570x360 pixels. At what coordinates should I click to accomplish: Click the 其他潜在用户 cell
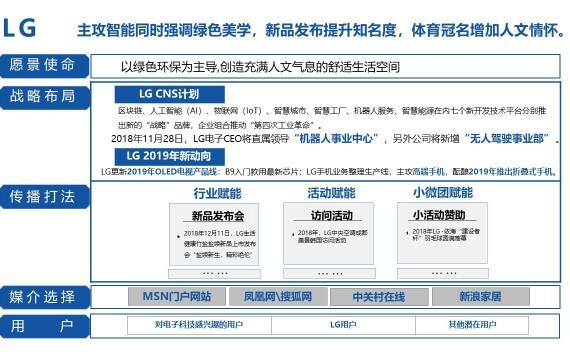(472, 325)
